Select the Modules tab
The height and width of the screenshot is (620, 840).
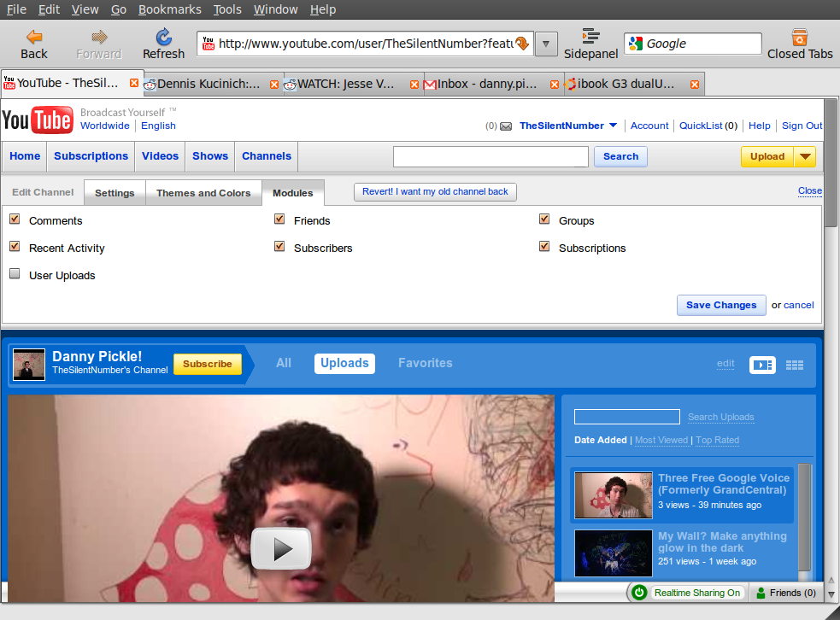click(x=292, y=193)
